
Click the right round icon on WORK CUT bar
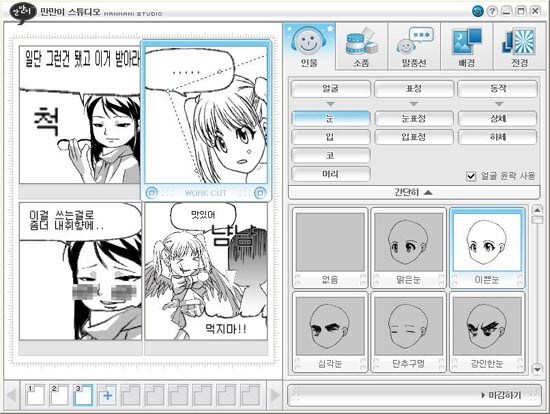260,193
